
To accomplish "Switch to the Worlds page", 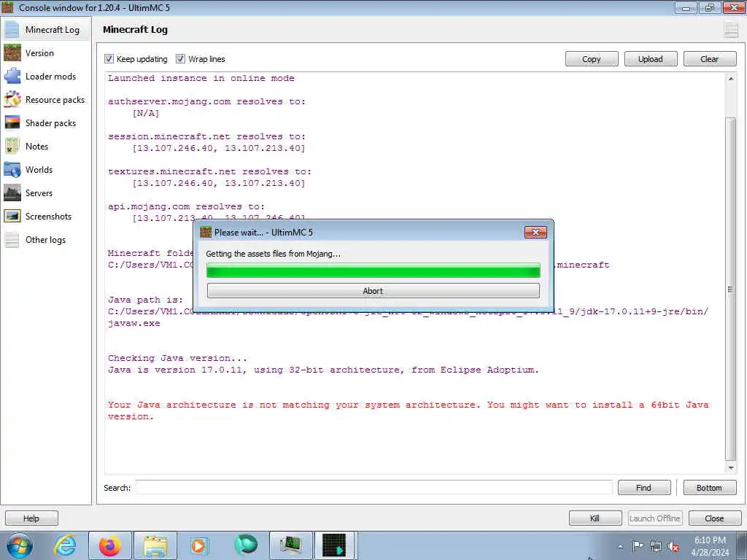I will pyautogui.click(x=39, y=169).
